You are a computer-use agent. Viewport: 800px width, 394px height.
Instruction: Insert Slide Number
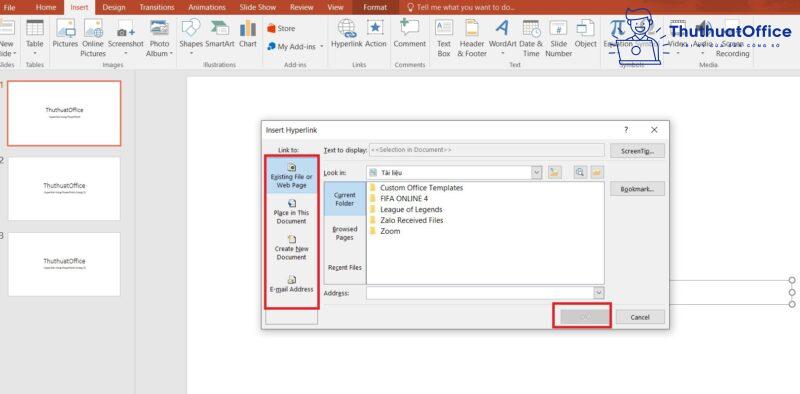558,38
